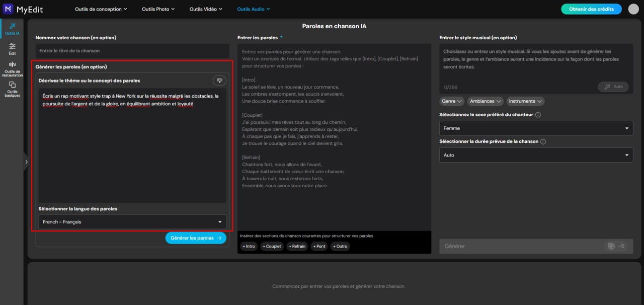Image resolution: width=644 pixels, height=305 pixels.
Task: Open the Édit sidebar tool
Action: pyautogui.click(x=12, y=49)
